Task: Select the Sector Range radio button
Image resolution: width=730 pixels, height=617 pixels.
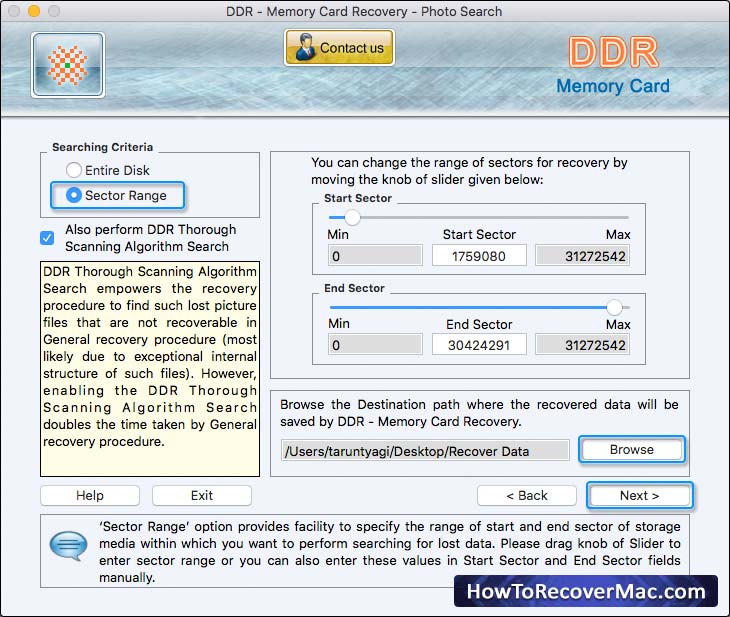Action: pos(74,195)
